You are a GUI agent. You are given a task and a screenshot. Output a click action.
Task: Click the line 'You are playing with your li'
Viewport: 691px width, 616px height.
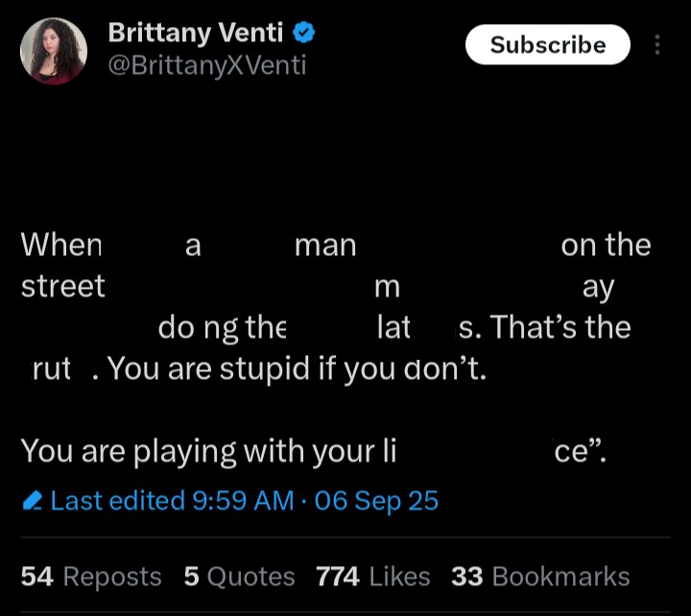click(x=208, y=452)
